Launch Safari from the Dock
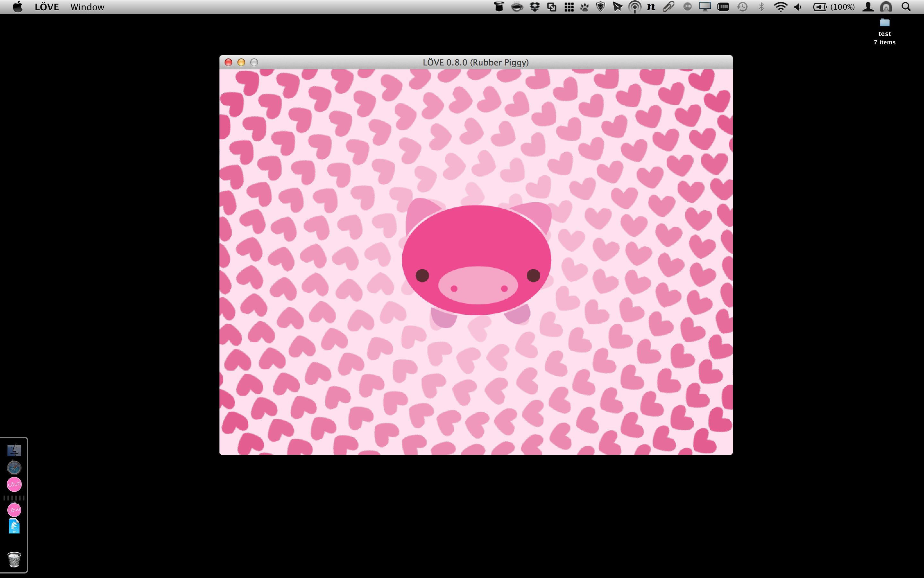The height and width of the screenshot is (578, 924). (x=14, y=468)
